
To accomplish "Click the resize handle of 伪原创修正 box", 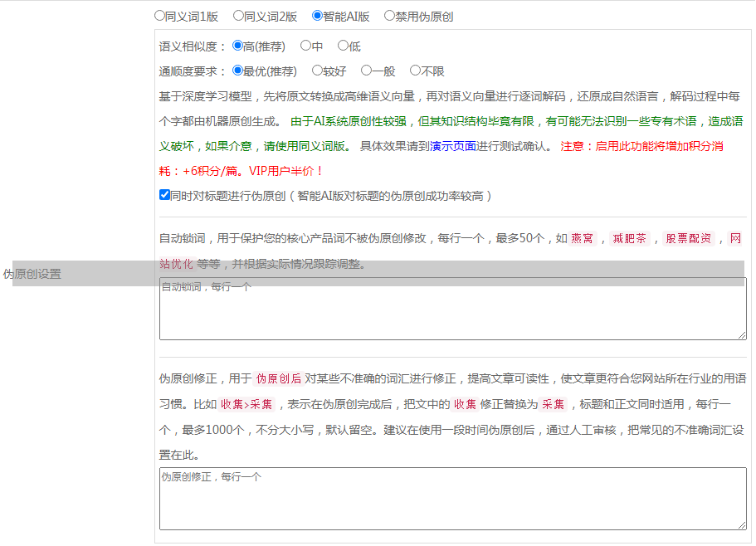I will point(741,524).
